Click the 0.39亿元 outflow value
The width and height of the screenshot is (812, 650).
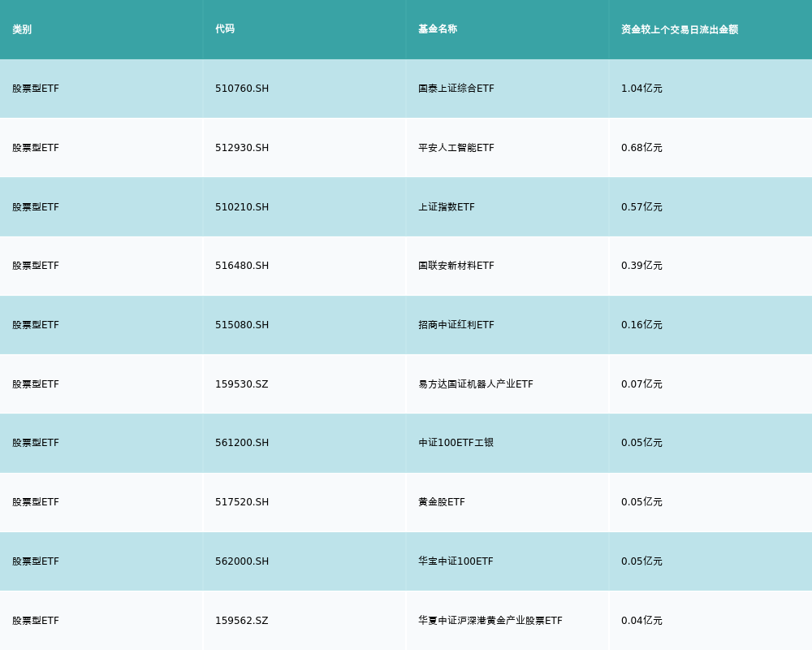(641, 266)
